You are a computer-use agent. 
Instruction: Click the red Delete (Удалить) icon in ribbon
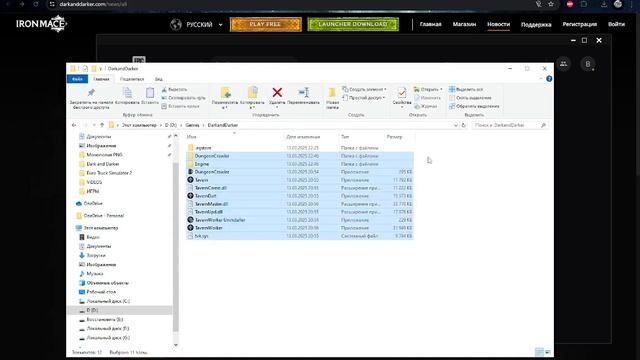coord(277,93)
